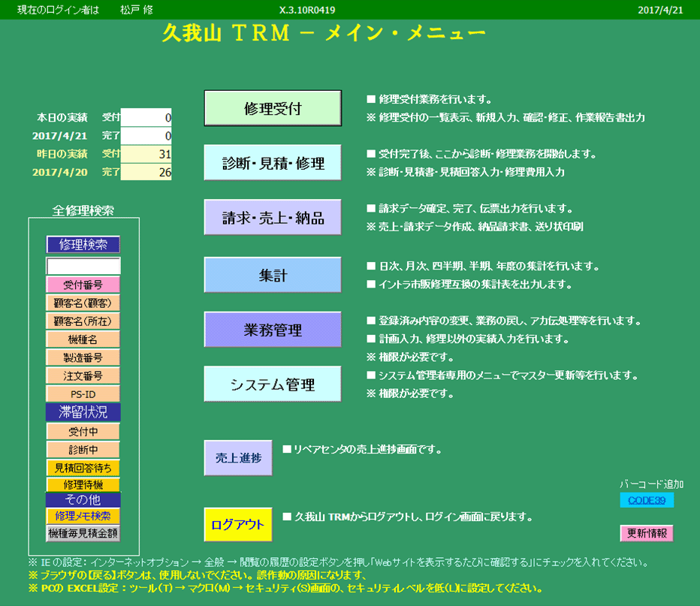Click the title 久我山 TRM - メイン・メニュー
Image resolution: width=700 pixels, height=606 pixels.
324,33
